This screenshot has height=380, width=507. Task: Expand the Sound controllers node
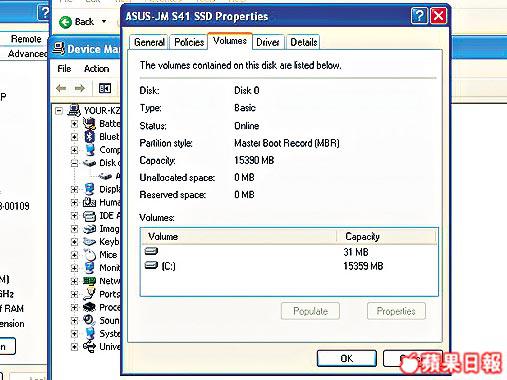click(74, 320)
